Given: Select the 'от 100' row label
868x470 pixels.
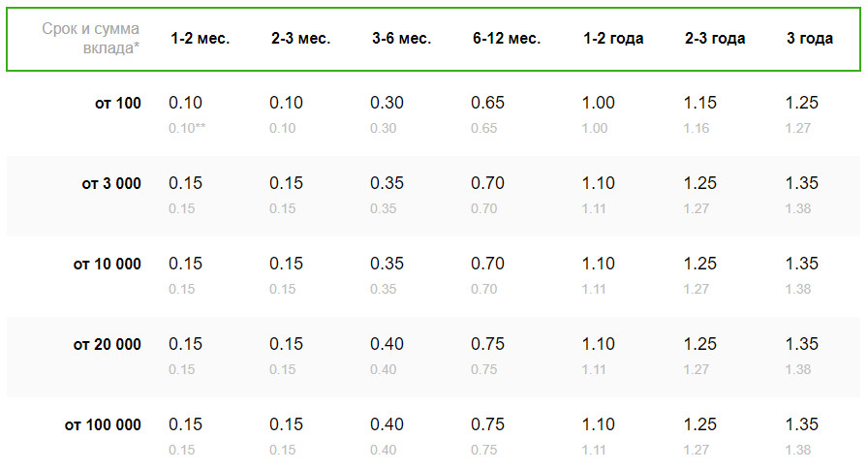Looking at the screenshot, I should pos(118,103).
